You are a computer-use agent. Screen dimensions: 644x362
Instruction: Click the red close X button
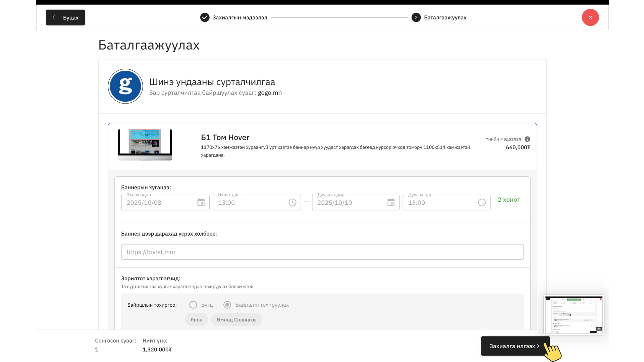pyautogui.click(x=590, y=17)
